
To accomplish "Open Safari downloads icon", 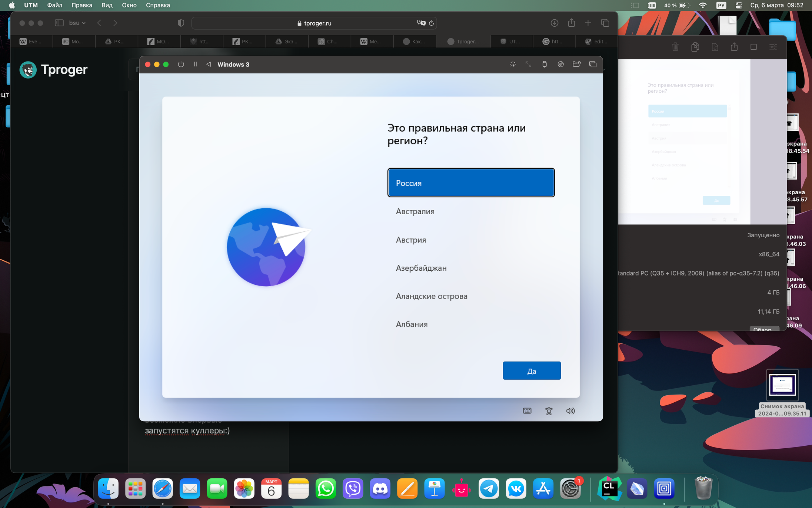I will (555, 23).
